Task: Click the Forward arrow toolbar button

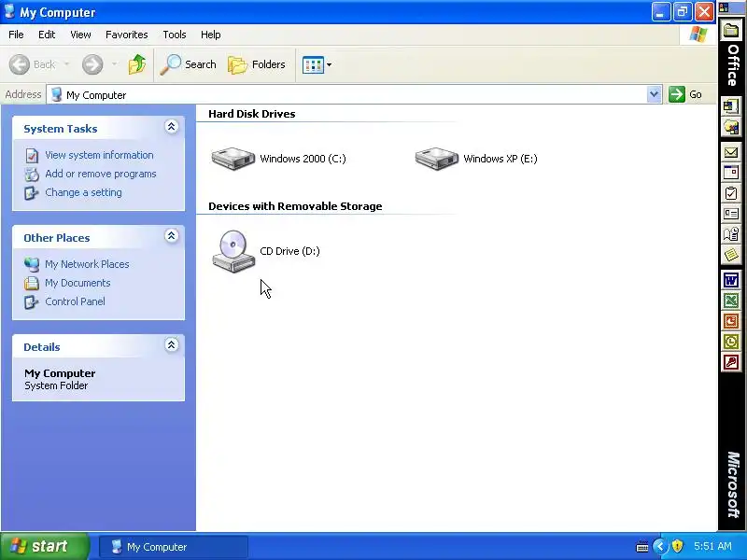Action: coord(92,64)
